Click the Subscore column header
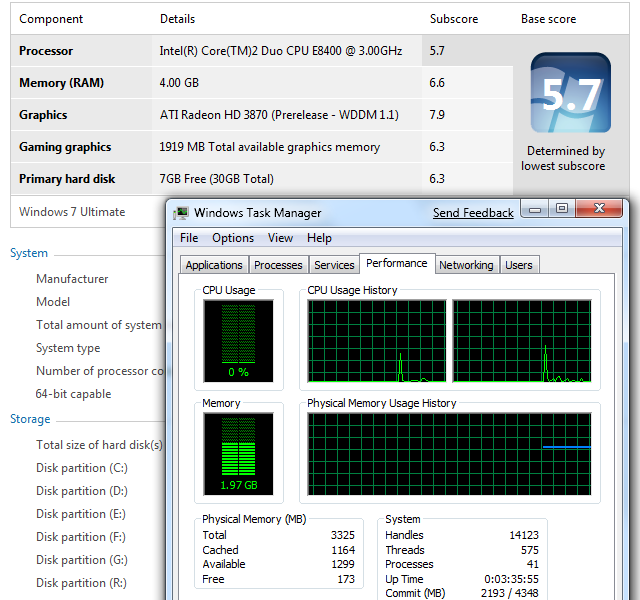The image size is (640, 600). (x=453, y=19)
